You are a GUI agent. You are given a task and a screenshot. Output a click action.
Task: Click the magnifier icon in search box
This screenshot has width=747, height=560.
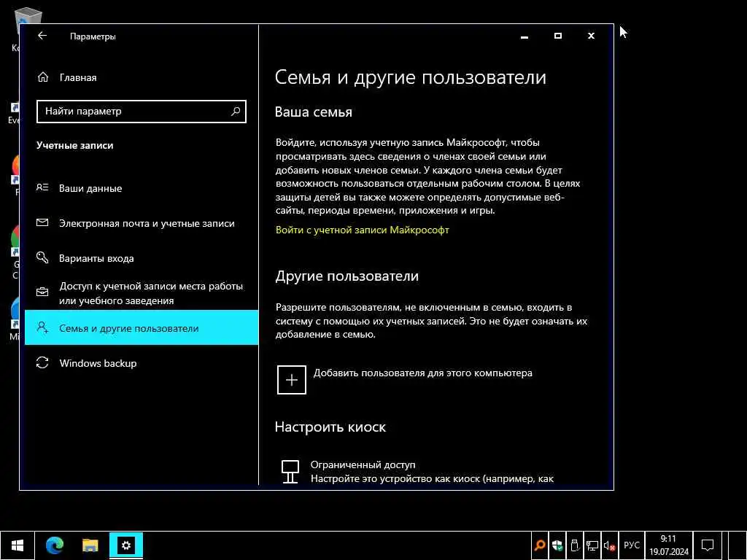[236, 112]
